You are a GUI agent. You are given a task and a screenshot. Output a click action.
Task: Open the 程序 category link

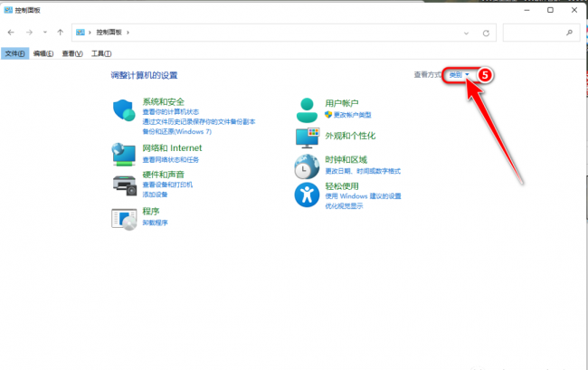[151, 211]
